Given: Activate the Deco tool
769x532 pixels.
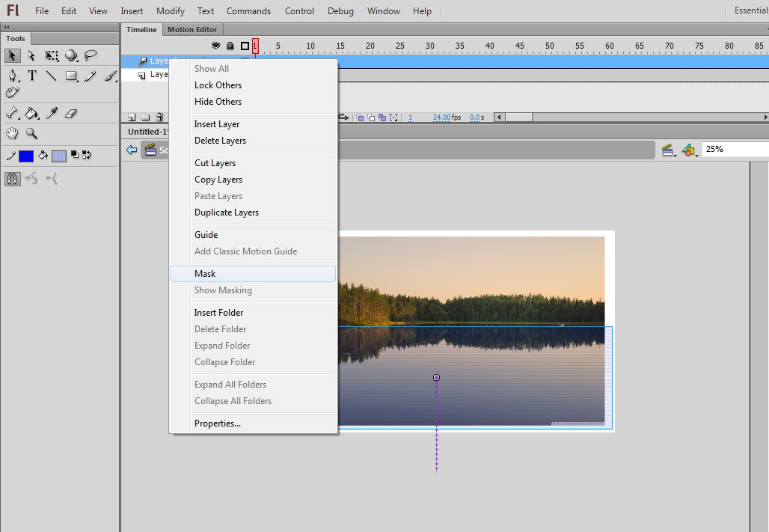Looking at the screenshot, I should (12, 92).
